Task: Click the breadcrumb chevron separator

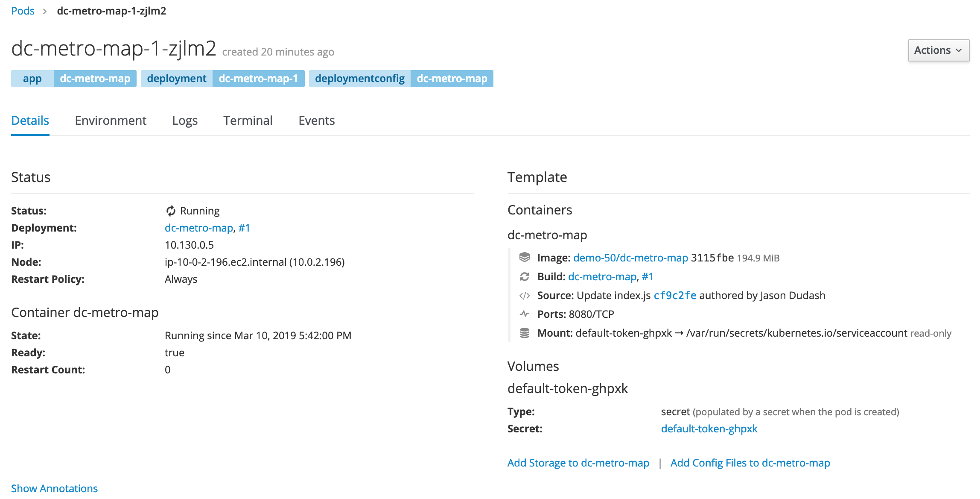Action: [45, 12]
